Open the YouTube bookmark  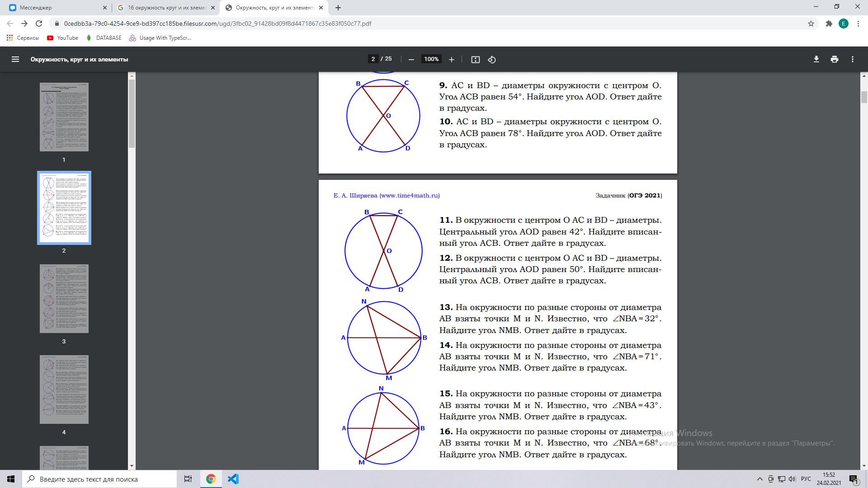tap(62, 38)
